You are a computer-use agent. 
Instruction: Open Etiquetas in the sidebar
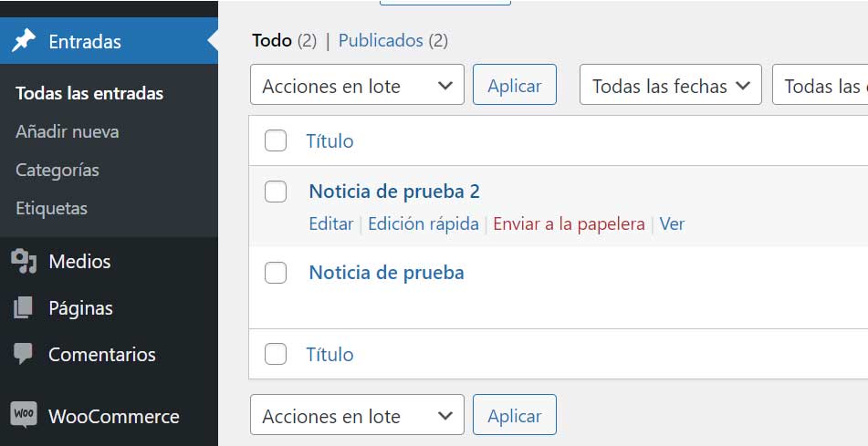(x=51, y=209)
